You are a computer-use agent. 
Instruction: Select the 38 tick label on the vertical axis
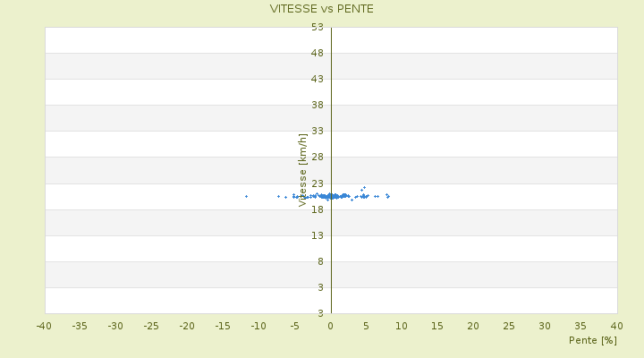[318, 105]
